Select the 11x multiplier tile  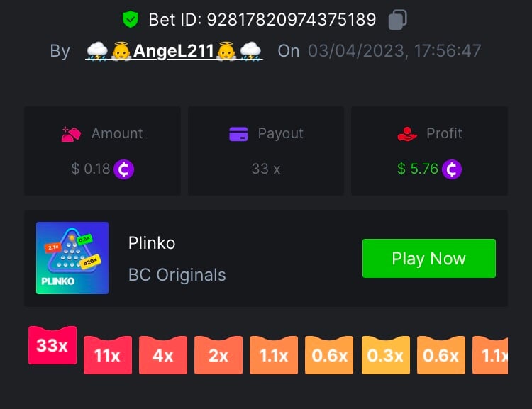pos(108,355)
